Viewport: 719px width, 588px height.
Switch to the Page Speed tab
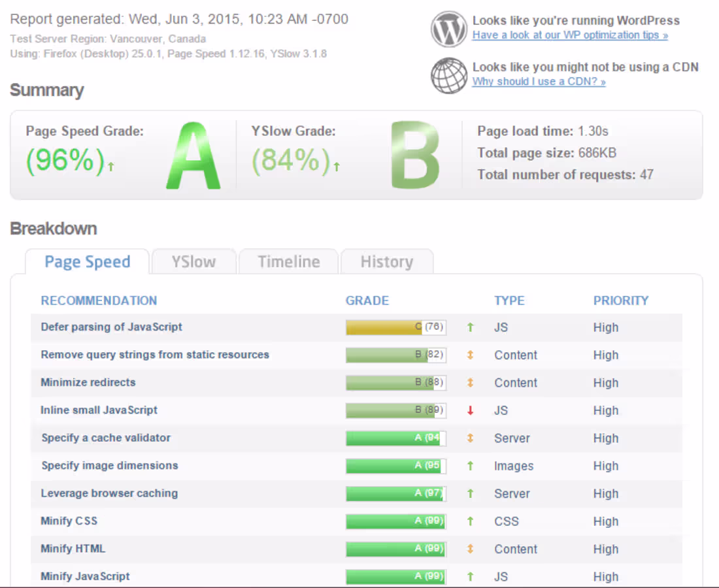point(87,262)
